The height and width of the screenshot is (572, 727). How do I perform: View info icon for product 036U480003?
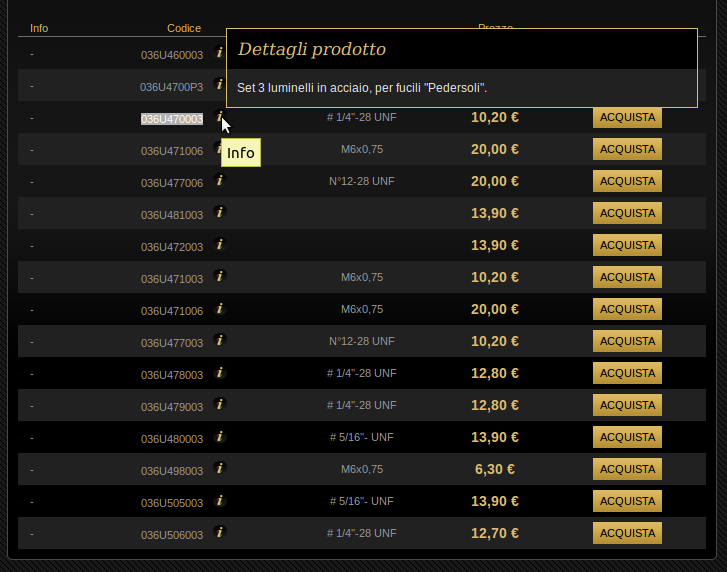pyautogui.click(x=220, y=436)
